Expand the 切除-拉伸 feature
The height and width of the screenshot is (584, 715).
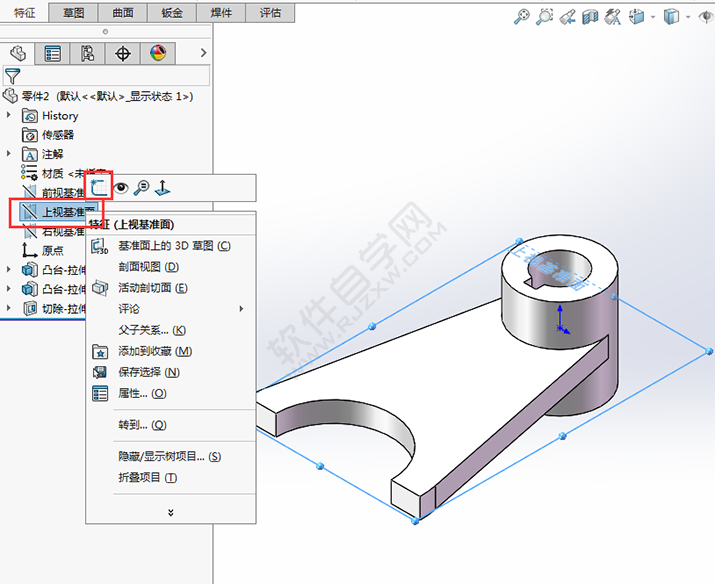pyautogui.click(x=9, y=308)
